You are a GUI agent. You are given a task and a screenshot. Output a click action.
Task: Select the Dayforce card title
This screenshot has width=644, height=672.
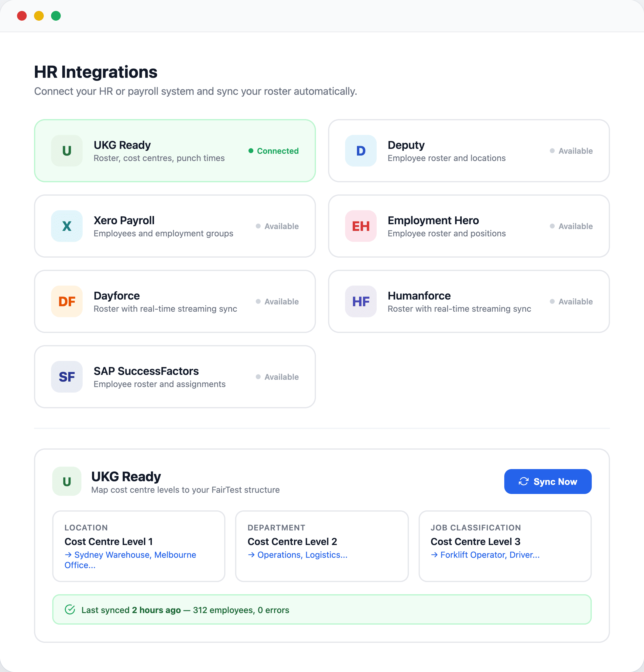click(x=117, y=296)
